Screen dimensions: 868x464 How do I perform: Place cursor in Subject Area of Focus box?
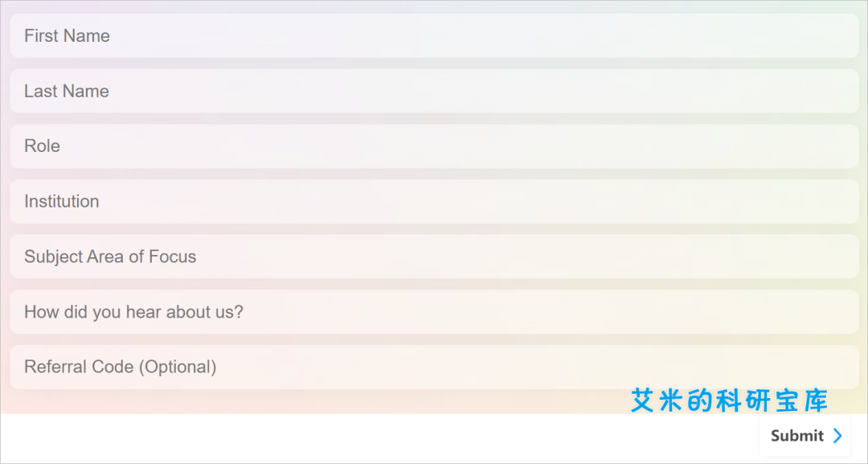click(x=434, y=257)
